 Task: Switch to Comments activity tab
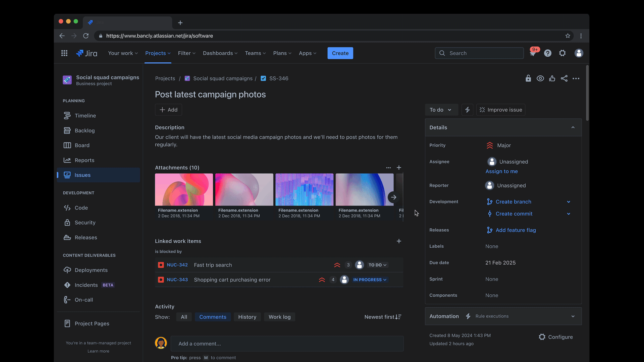point(213,317)
